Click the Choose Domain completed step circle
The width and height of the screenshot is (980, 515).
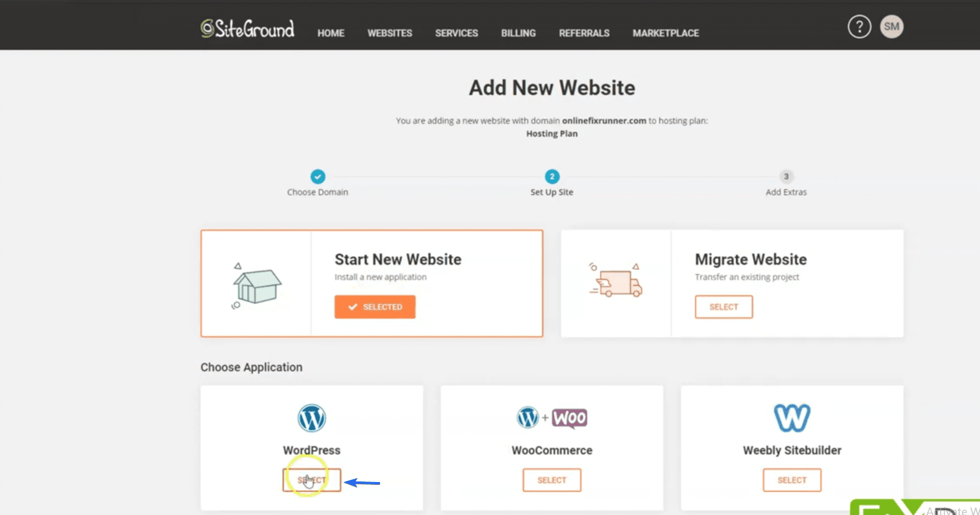click(x=318, y=176)
